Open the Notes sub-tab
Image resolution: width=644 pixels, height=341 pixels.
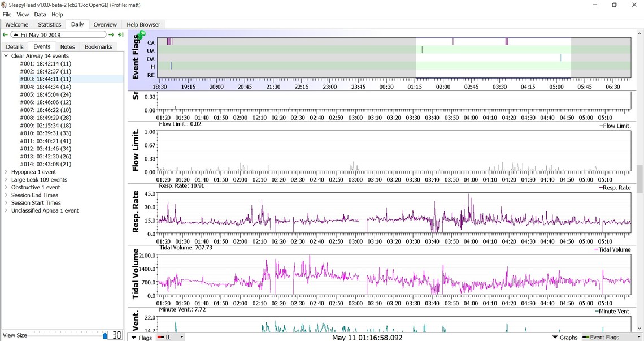pos(67,47)
